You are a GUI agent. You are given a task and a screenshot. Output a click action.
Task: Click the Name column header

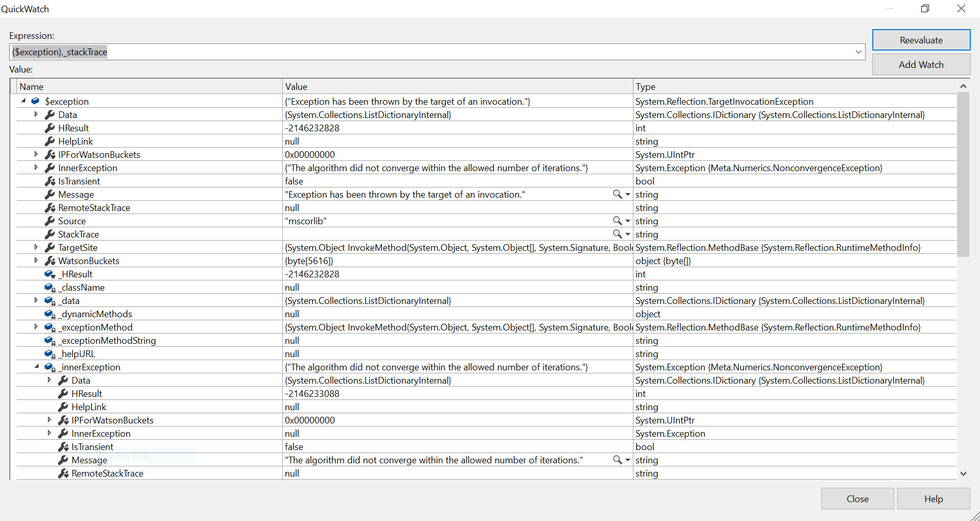pyautogui.click(x=150, y=86)
